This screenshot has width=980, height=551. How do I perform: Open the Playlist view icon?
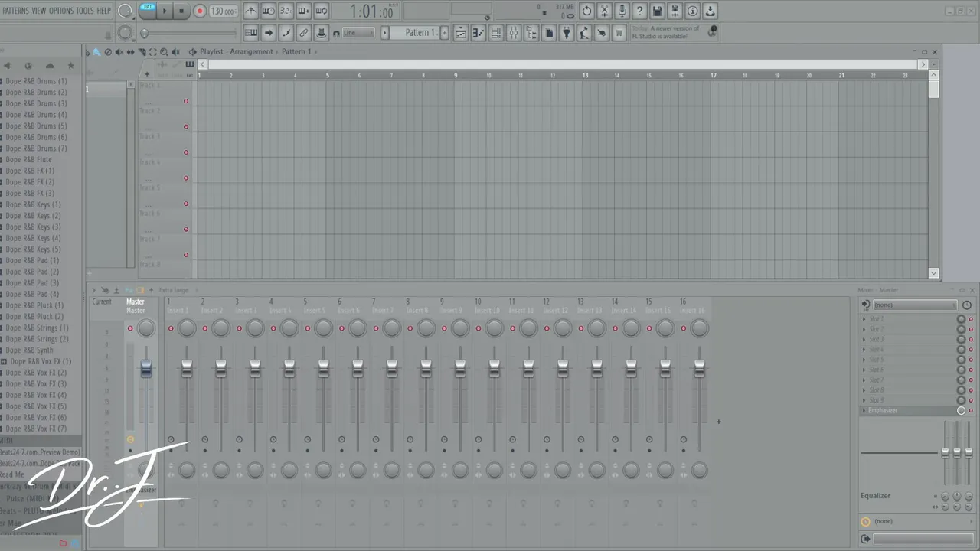click(x=460, y=32)
